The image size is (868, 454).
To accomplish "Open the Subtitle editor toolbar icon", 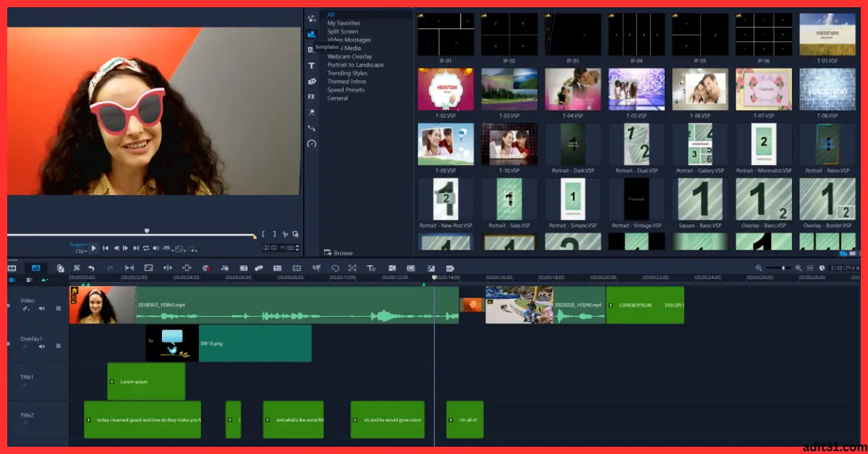I will (277, 268).
